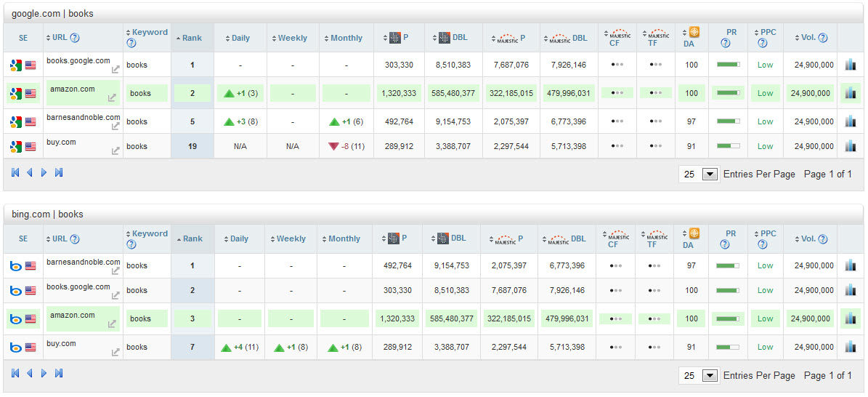Click PR bar for buy.com in Google table
Viewport: 868px width, 397px height.
(728, 146)
